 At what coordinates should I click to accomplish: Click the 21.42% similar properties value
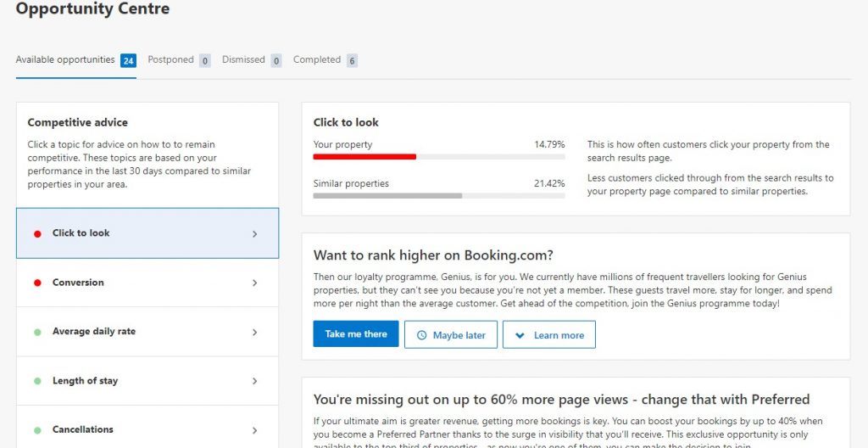tap(549, 183)
